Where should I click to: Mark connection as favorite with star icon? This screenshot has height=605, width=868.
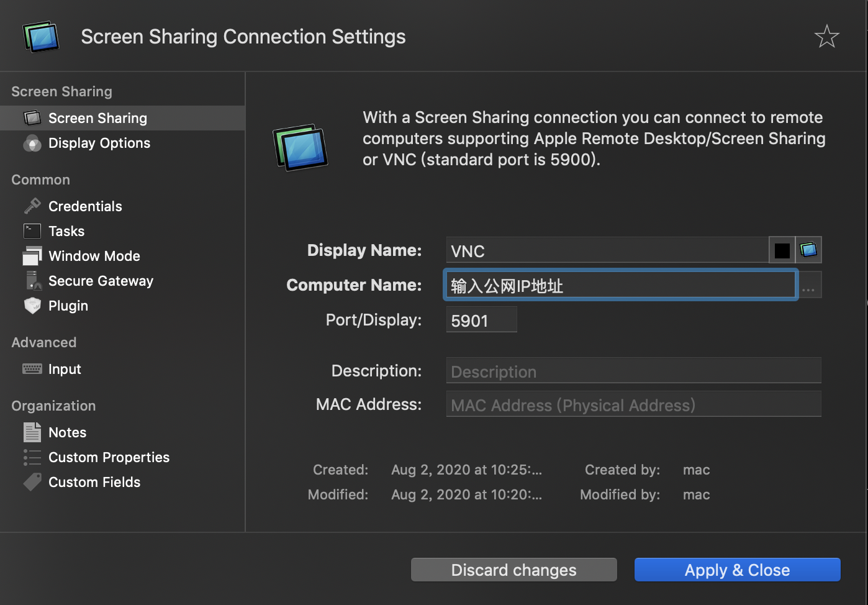(x=826, y=37)
